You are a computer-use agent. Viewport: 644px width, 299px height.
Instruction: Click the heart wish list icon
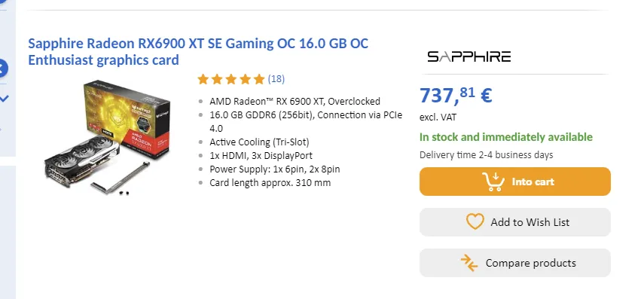point(475,221)
